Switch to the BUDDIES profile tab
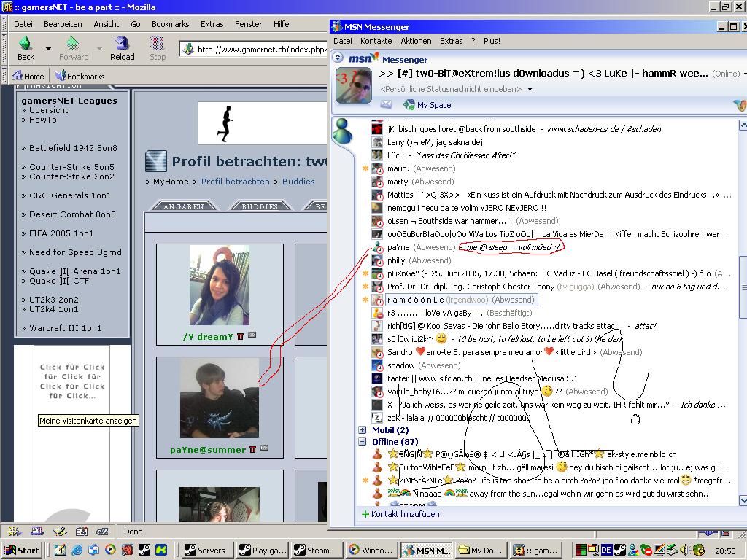The width and height of the screenshot is (747, 560). pyautogui.click(x=260, y=206)
